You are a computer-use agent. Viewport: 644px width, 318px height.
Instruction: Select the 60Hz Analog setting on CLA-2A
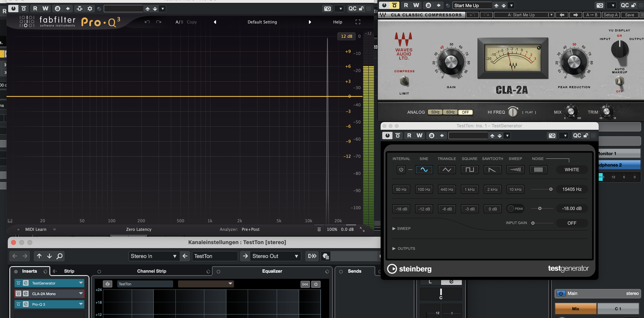tap(450, 112)
